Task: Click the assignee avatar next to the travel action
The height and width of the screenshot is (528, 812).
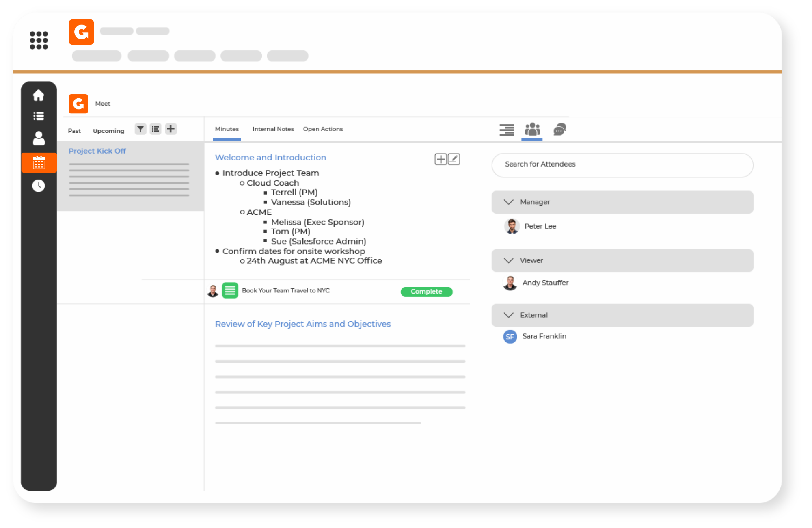Action: pos(213,291)
